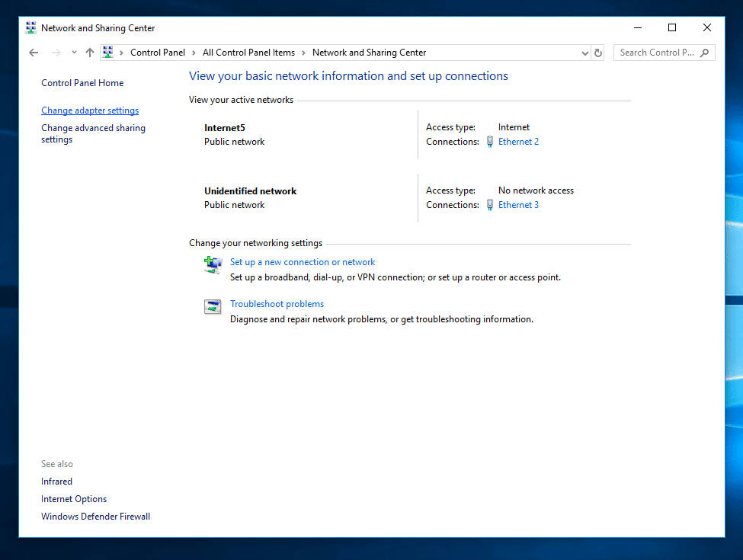This screenshot has height=560, width=743.
Task: Open Windows Defender Firewall from See also
Action: pos(95,516)
